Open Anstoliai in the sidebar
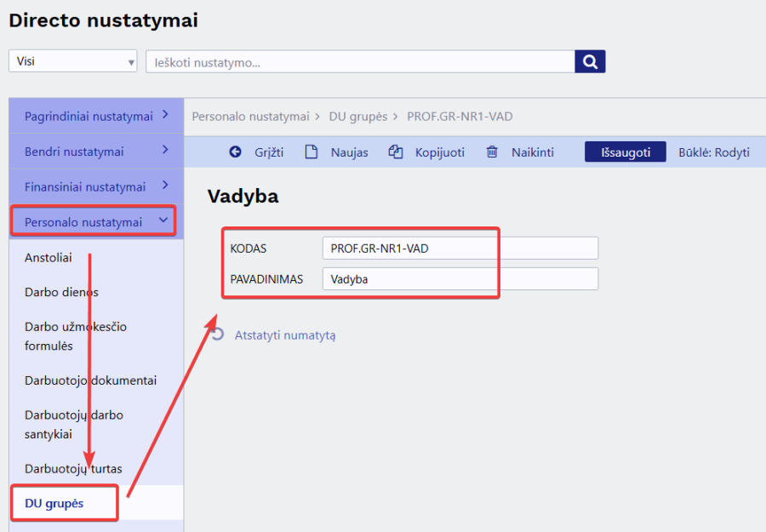The image size is (766, 532). pos(49,257)
